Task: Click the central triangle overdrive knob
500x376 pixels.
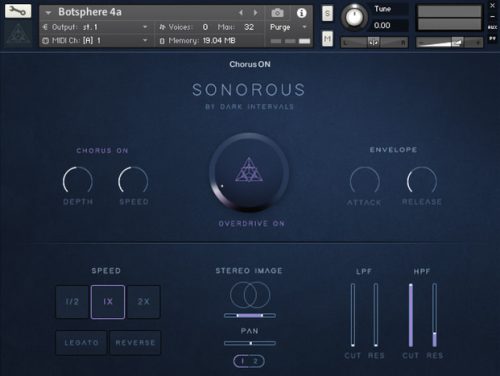Action: click(x=249, y=172)
